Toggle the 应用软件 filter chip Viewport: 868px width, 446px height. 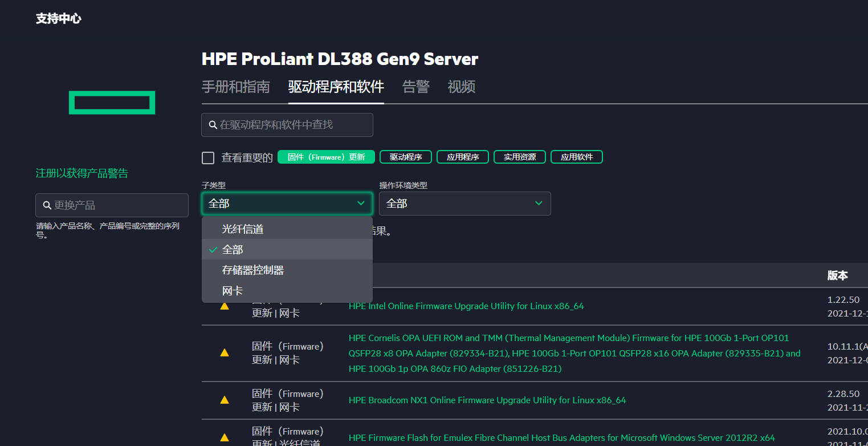pos(577,157)
